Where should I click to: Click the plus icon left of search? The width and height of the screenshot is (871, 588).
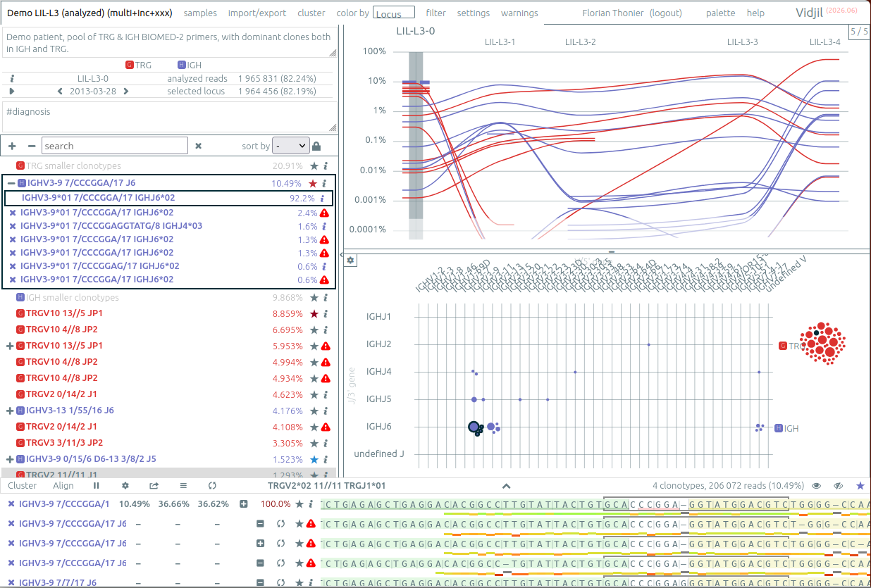(12, 146)
